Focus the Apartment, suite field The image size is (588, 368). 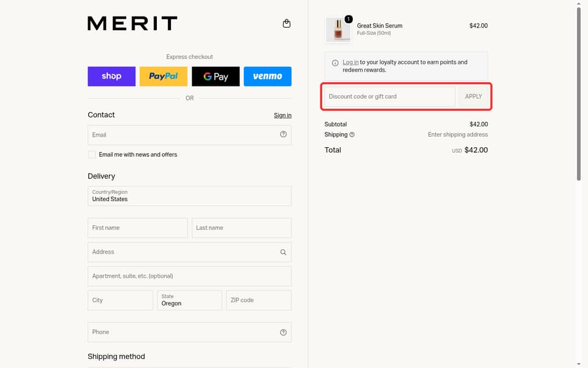pyautogui.click(x=189, y=277)
